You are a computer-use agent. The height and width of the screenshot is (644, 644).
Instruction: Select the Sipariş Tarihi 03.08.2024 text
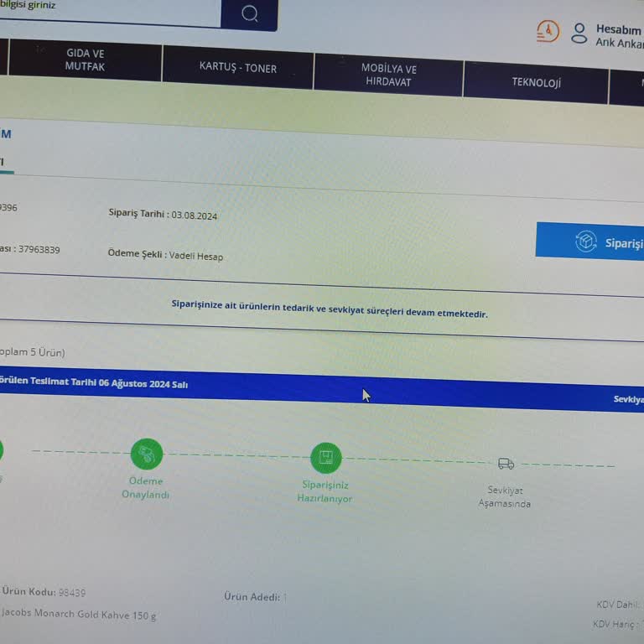(163, 215)
